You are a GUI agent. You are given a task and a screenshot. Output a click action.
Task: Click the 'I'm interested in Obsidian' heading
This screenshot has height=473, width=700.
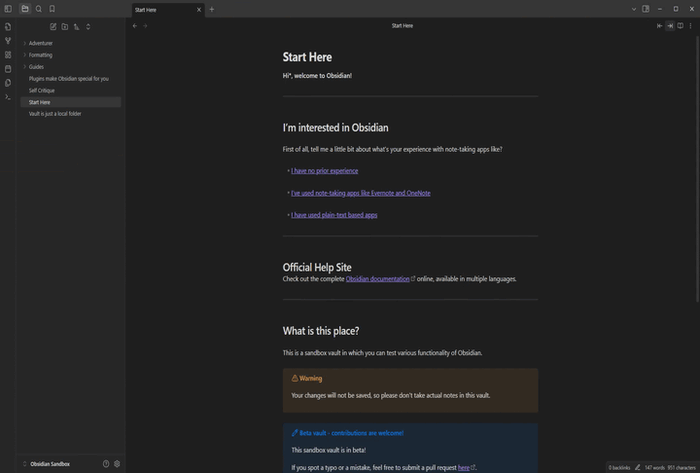[x=335, y=128]
